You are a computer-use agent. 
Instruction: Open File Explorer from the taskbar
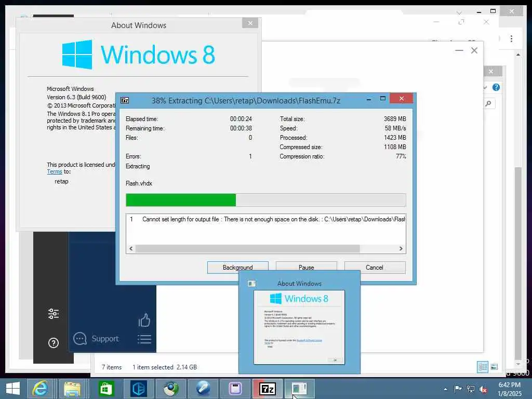[72, 389]
